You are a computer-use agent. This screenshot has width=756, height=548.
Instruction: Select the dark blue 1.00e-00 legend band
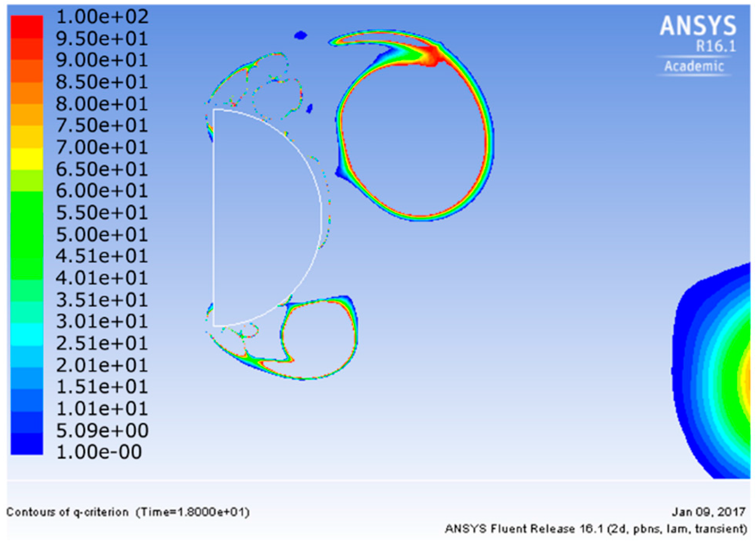click(27, 444)
